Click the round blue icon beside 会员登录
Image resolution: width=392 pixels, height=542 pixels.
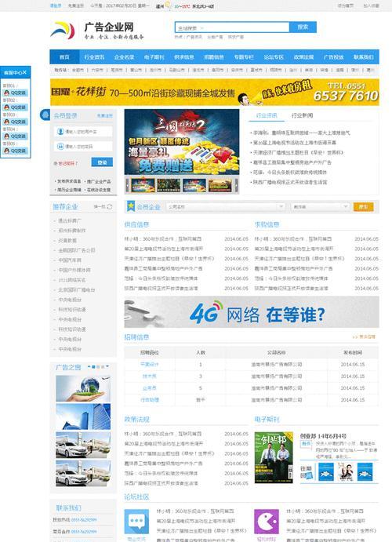point(45,115)
